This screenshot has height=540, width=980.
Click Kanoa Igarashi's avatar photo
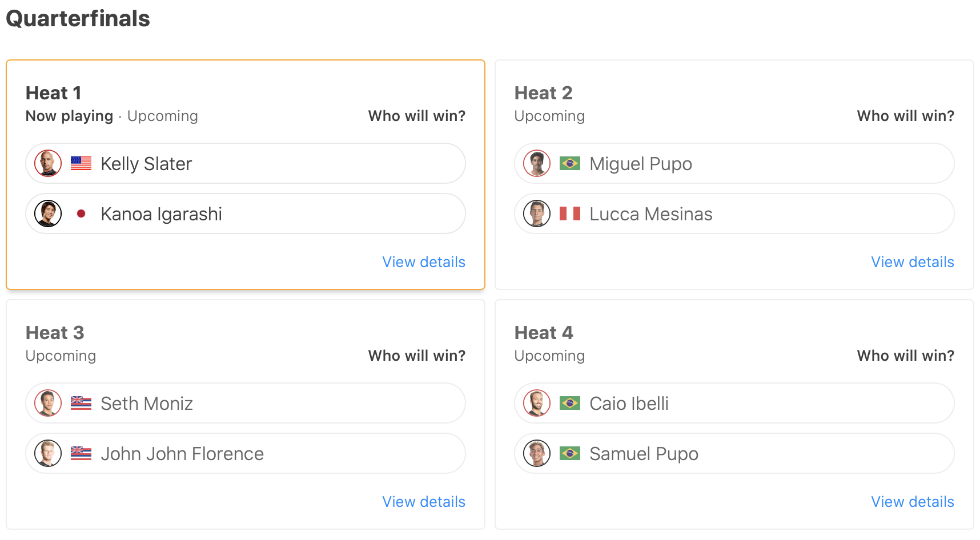[x=48, y=214]
